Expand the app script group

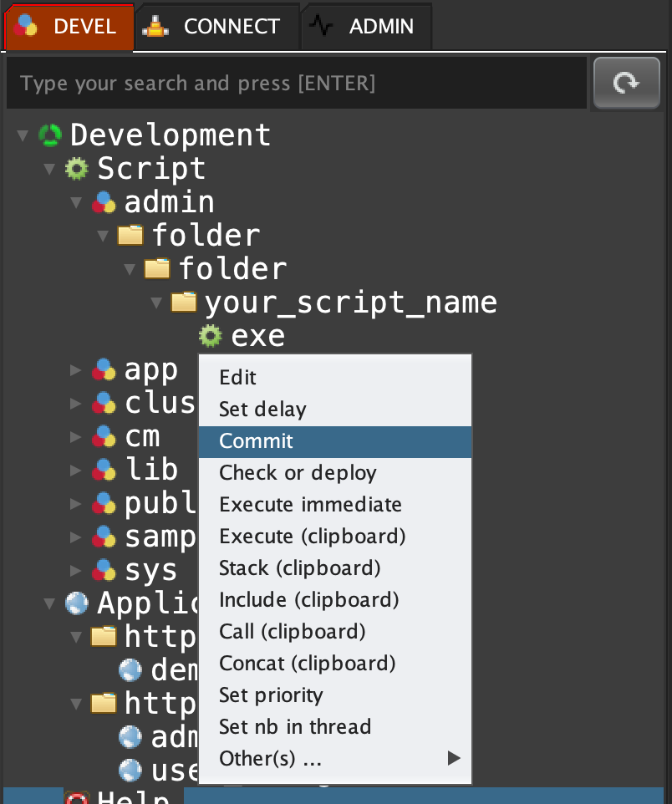click(76, 369)
